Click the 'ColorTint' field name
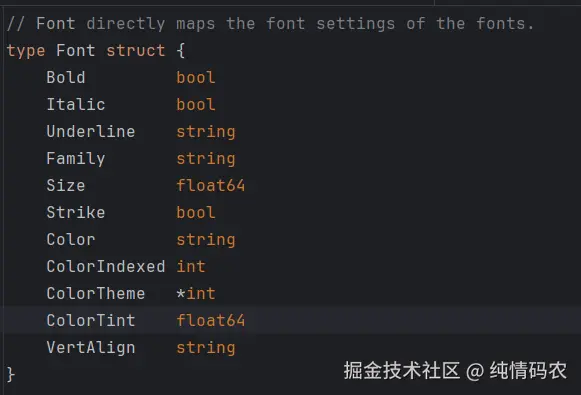 tap(91, 321)
